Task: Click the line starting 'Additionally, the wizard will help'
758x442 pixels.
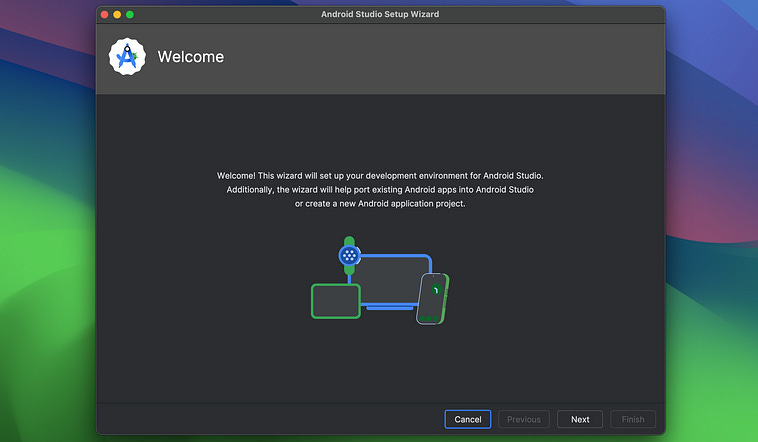Action: 380,190
